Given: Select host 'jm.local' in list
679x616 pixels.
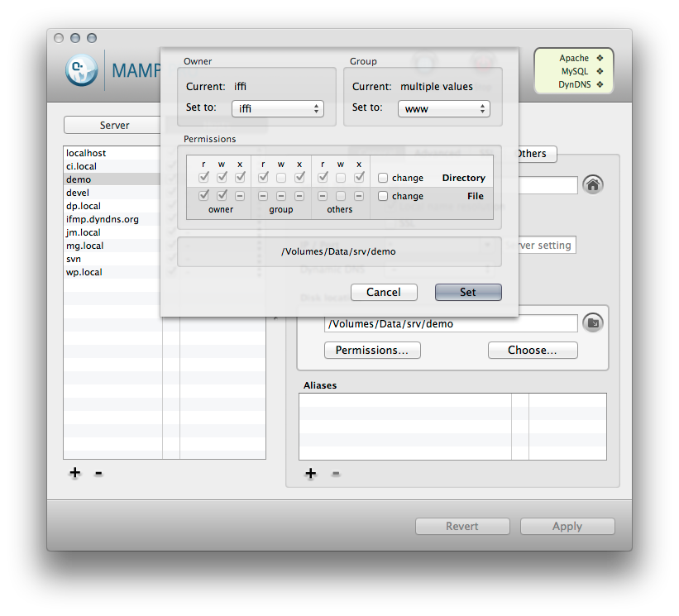Looking at the screenshot, I should 112,232.
